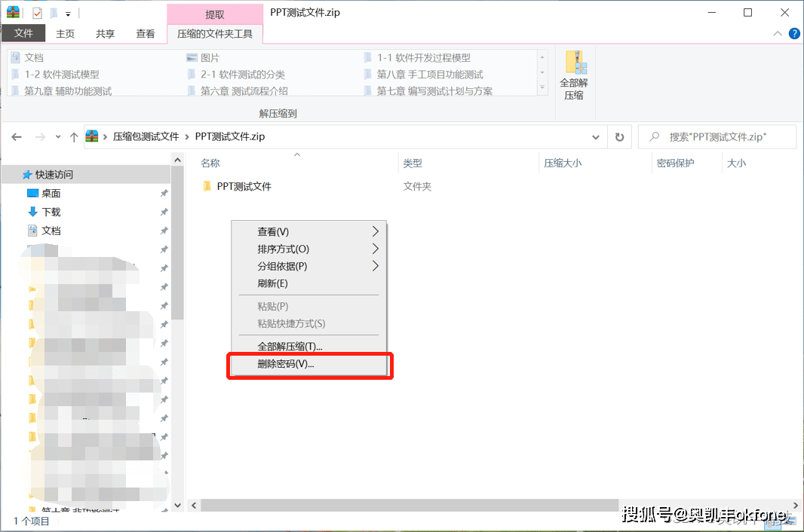Viewport: 804px width, 532px height.
Task: Choose 1-1 软件开发过程模型 extract destination
Action: pos(418,58)
